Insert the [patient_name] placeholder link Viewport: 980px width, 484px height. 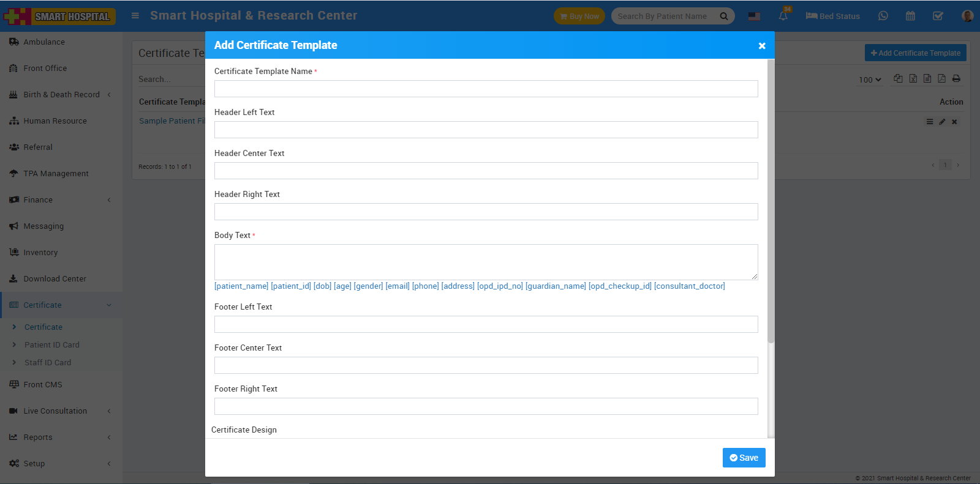click(241, 286)
